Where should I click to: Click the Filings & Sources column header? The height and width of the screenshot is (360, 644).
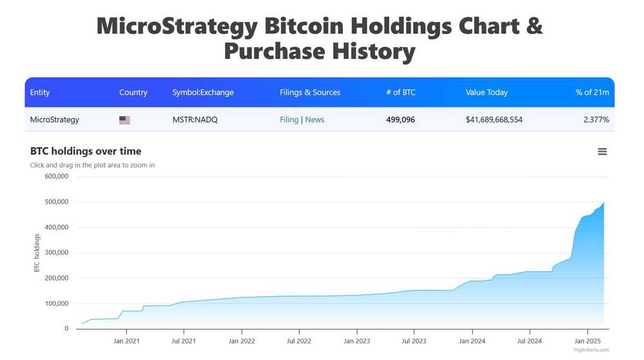point(309,92)
